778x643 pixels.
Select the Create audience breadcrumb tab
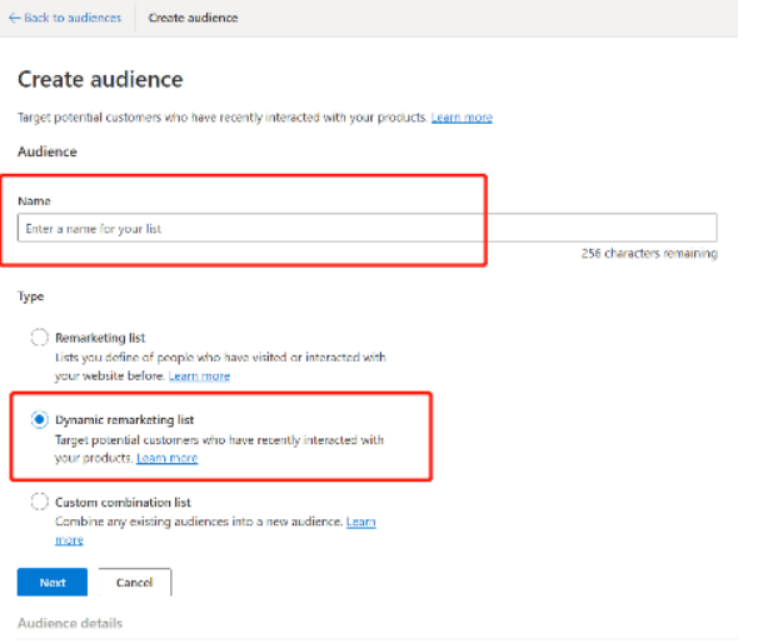coord(193,18)
